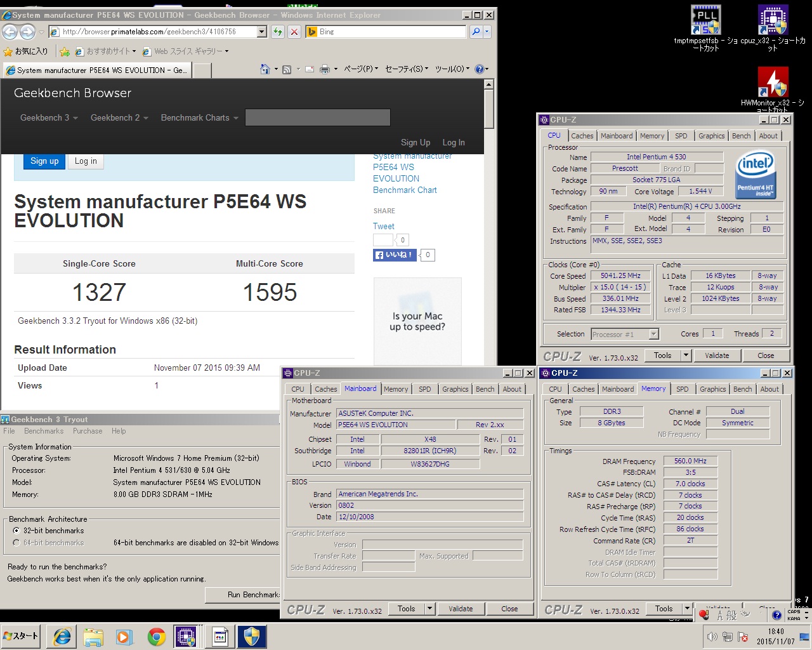Open Processor #1 selection combo box

[x=625, y=334]
